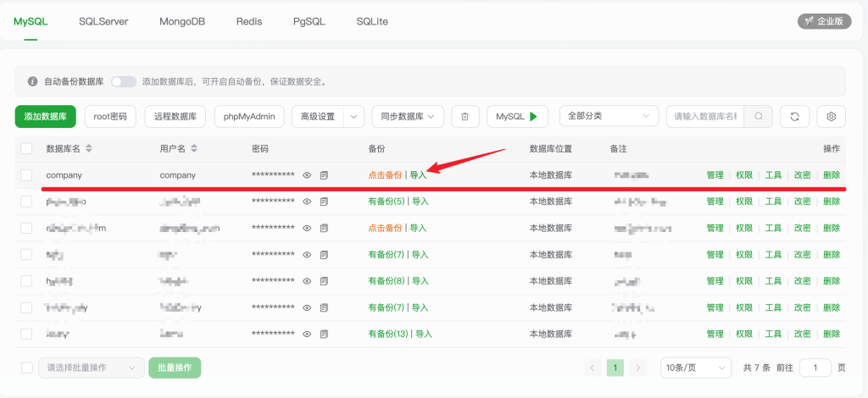Copy the company database password
Screen dimensions: 868x398
[x=324, y=175]
